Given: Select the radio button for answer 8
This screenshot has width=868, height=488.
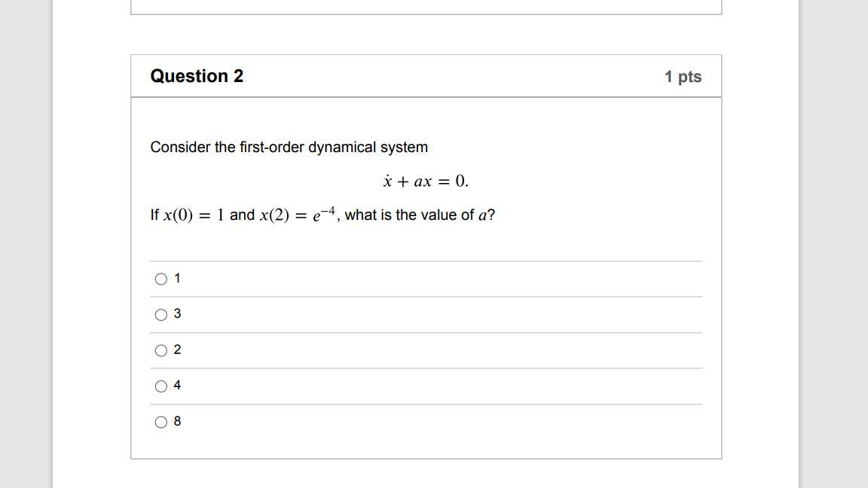Looking at the screenshot, I should 161,421.
